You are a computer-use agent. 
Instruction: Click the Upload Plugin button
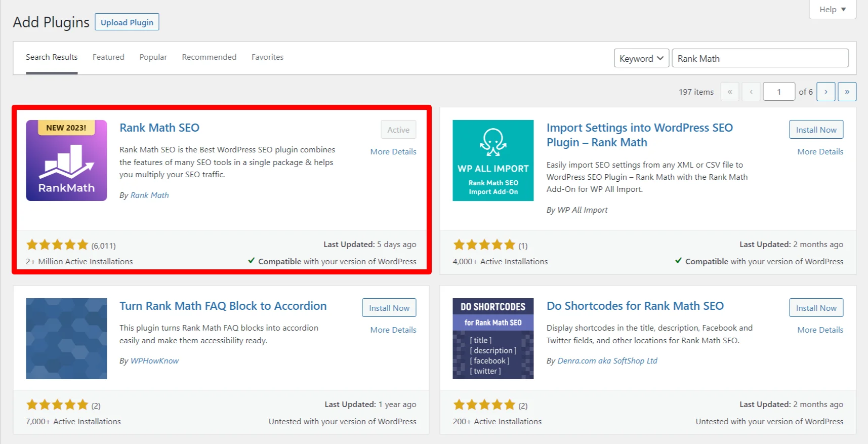tap(127, 22)
